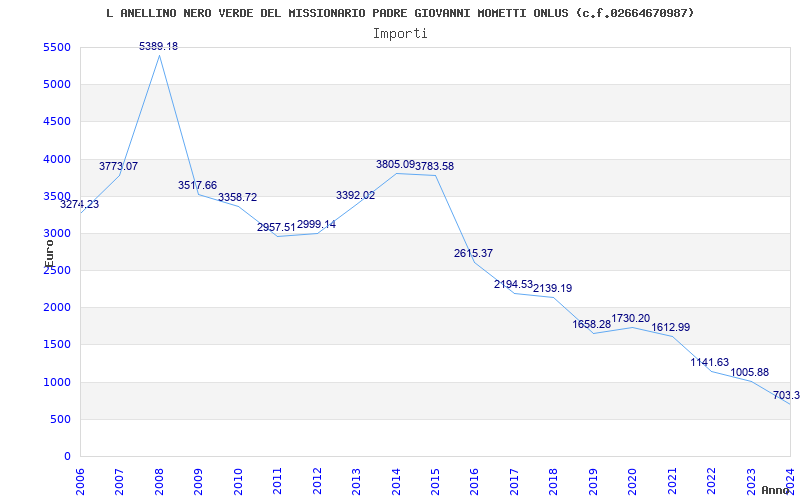800x500 pixels.
Task: Click the 1000 Euro axis tick
Action: 55,383
